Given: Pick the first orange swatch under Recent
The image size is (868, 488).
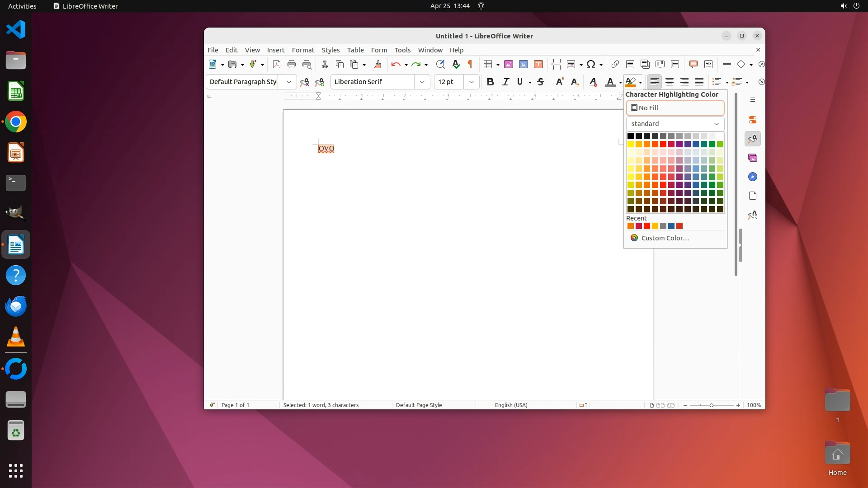Looking at the screenshot, I should tap(630, 226).
